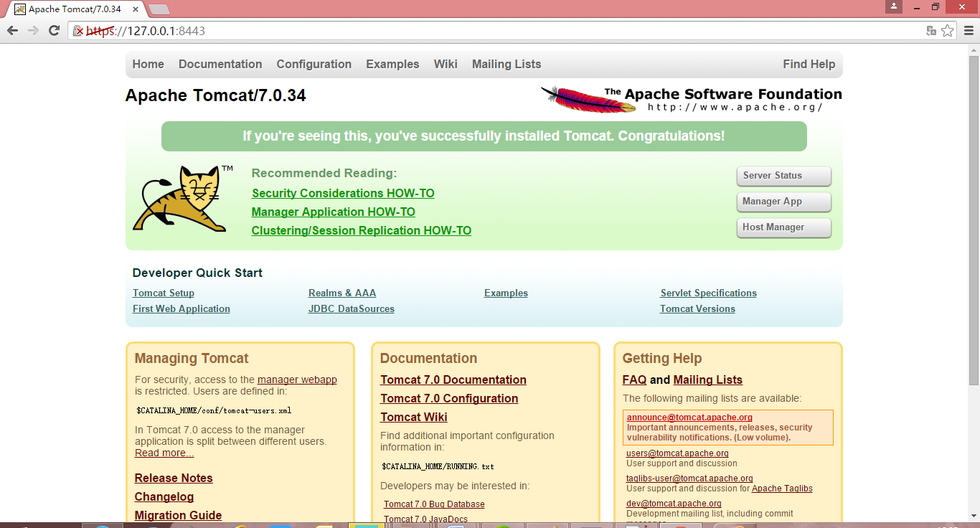Open Mailing Lists link in Getting Help
The height and width of the screenshot is (528, 980).
click(708, 379)
